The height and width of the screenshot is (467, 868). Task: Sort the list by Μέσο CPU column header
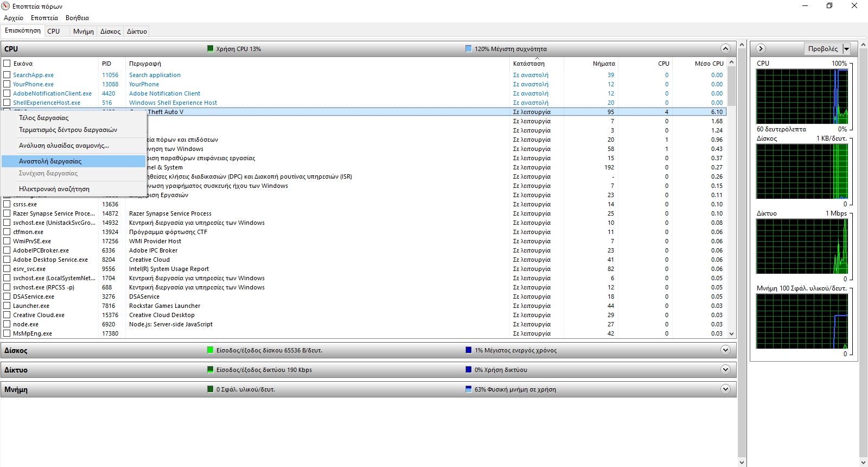pyautogui.click(x=709, y=64)
